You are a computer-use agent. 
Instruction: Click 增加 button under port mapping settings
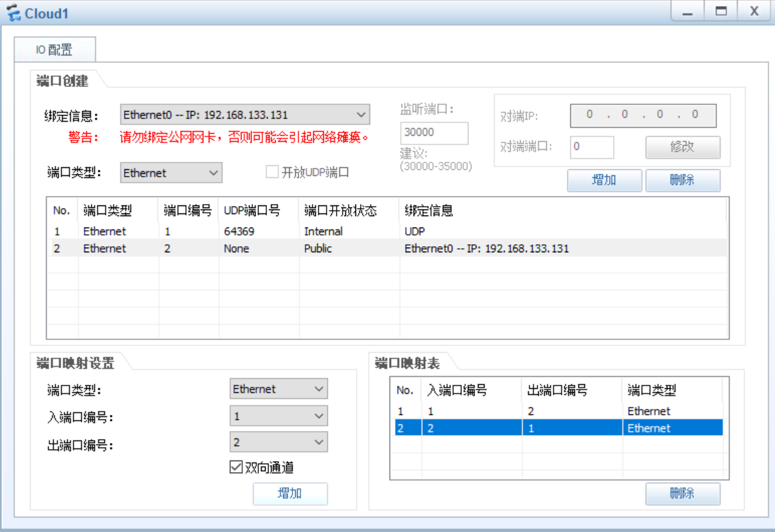pyautogui.click(x=290, y=494)
